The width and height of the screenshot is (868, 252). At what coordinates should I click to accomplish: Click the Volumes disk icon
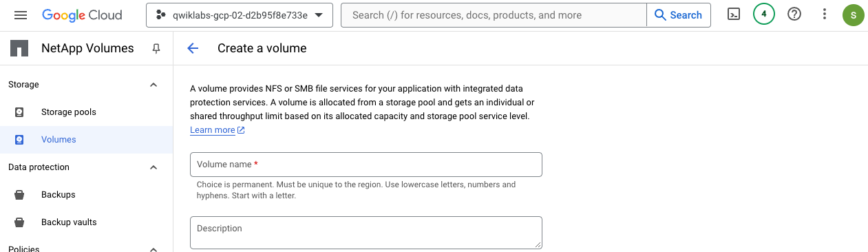tap(19, 140)
